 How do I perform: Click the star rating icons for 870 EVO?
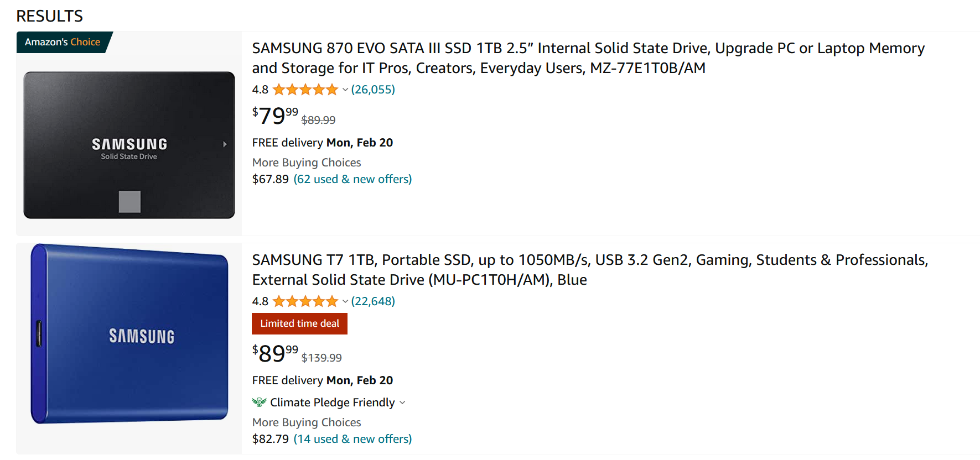tap(305, 90)
